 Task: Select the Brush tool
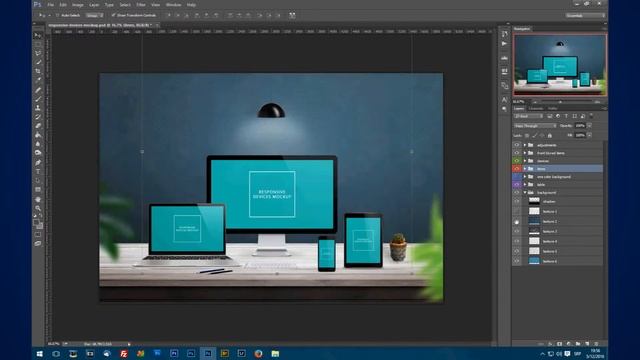point(38,98)
